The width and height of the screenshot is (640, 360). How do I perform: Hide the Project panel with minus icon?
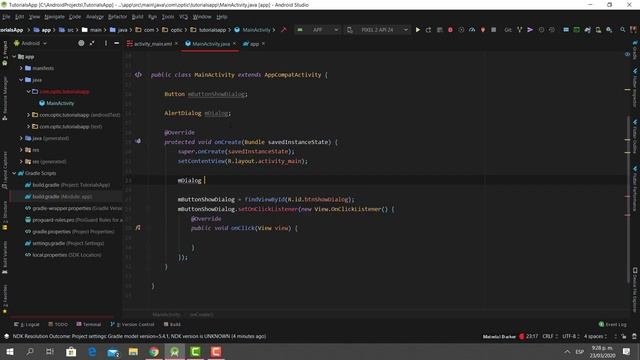point(116,43)
